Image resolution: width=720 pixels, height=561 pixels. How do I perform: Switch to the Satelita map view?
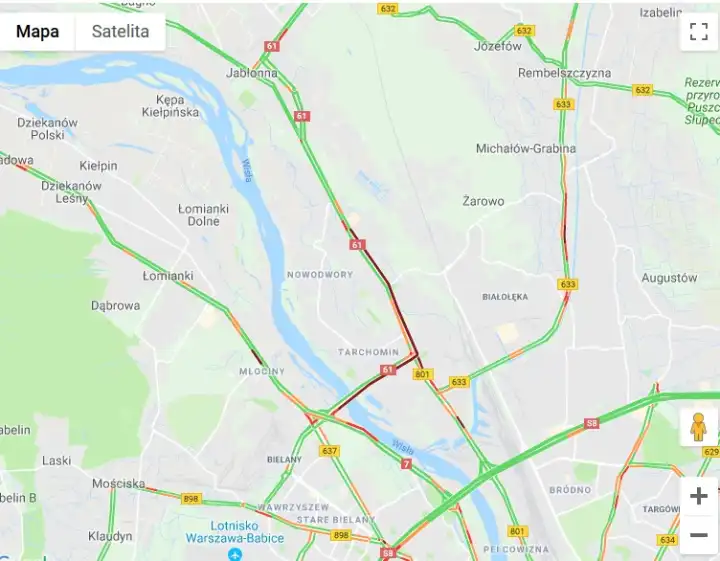point(120,31)
